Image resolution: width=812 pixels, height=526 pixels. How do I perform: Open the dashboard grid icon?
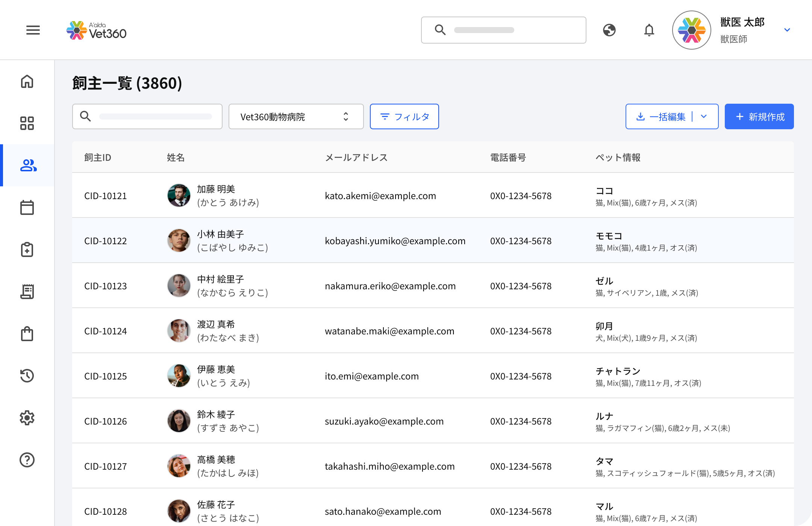pyautogui.click(x=27, y=123)
